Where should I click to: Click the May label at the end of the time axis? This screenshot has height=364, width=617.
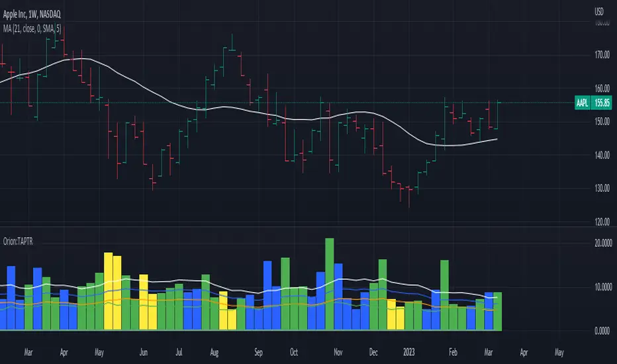(559, 352)
